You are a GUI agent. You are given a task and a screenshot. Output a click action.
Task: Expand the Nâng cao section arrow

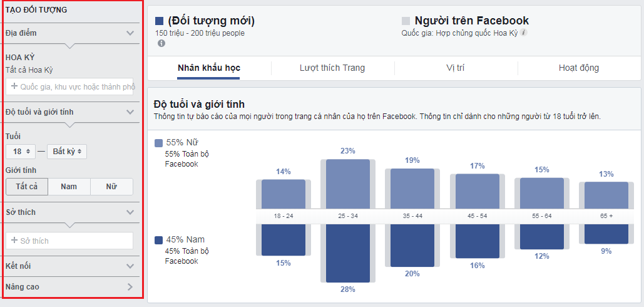[130, 287]
